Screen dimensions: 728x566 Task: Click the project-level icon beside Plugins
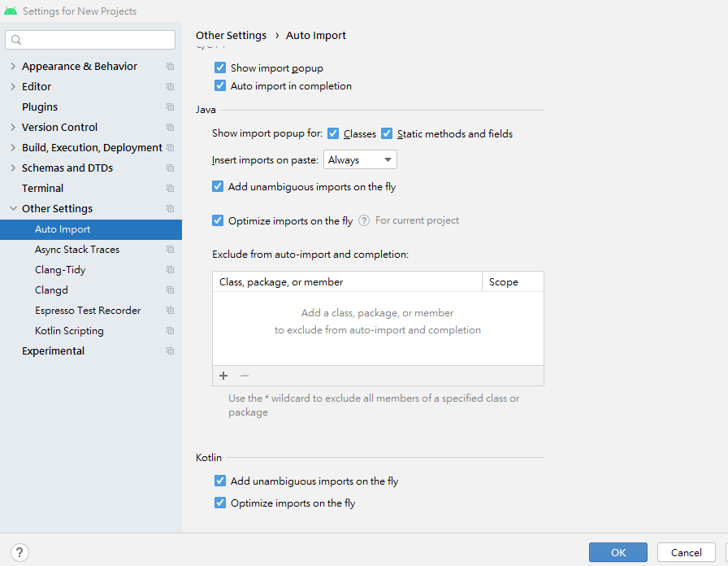(170, 107)
